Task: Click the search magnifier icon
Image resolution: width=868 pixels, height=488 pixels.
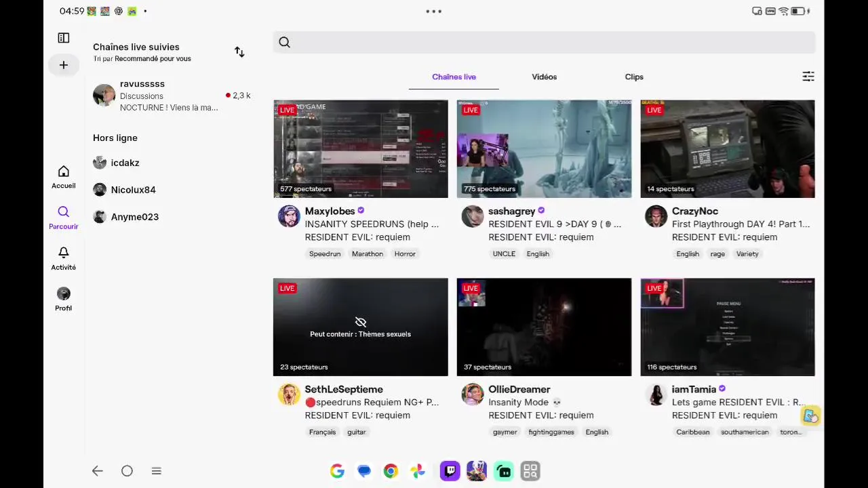Action: pos(285,43)
